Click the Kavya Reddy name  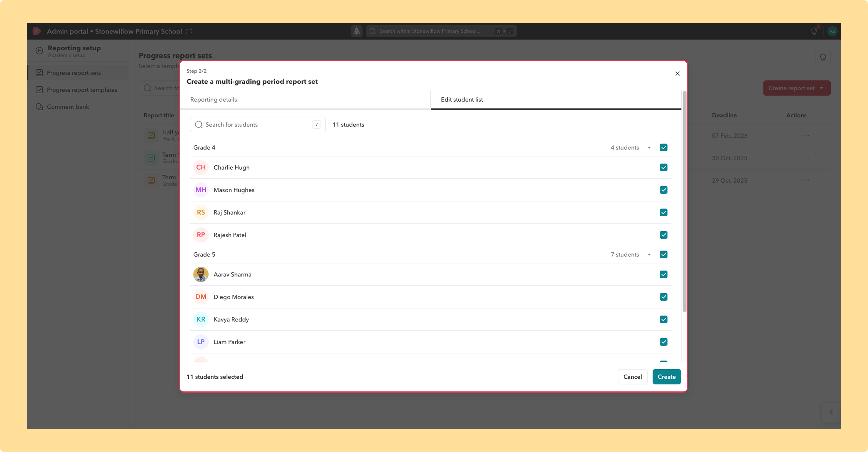231,319
